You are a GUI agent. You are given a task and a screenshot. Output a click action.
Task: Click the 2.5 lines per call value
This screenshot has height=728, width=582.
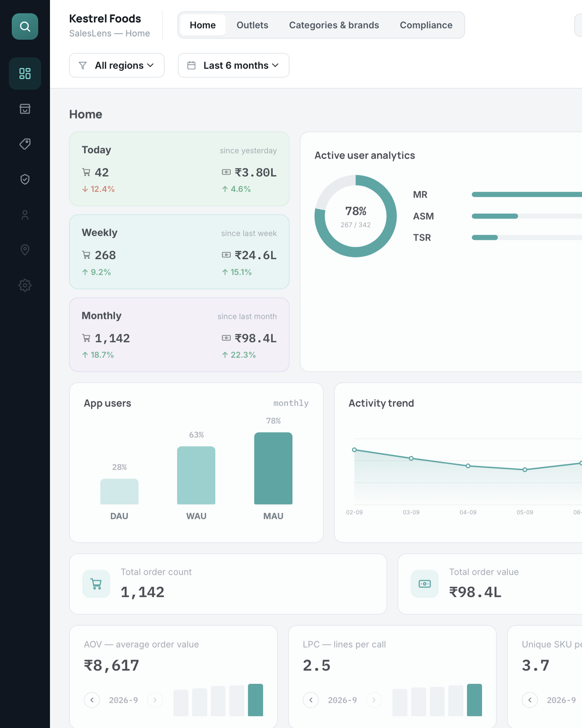(x=317, y=665)
